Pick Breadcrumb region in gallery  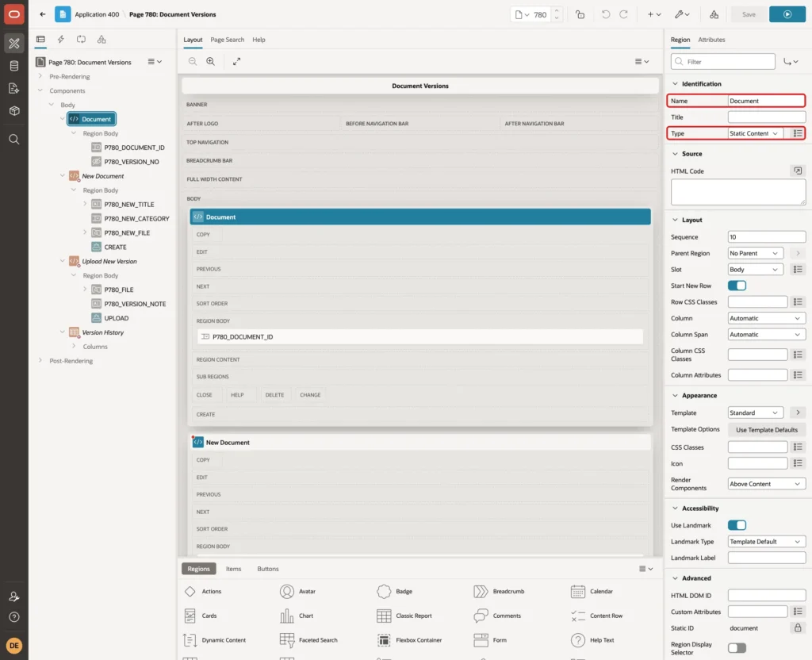point(499,591)
